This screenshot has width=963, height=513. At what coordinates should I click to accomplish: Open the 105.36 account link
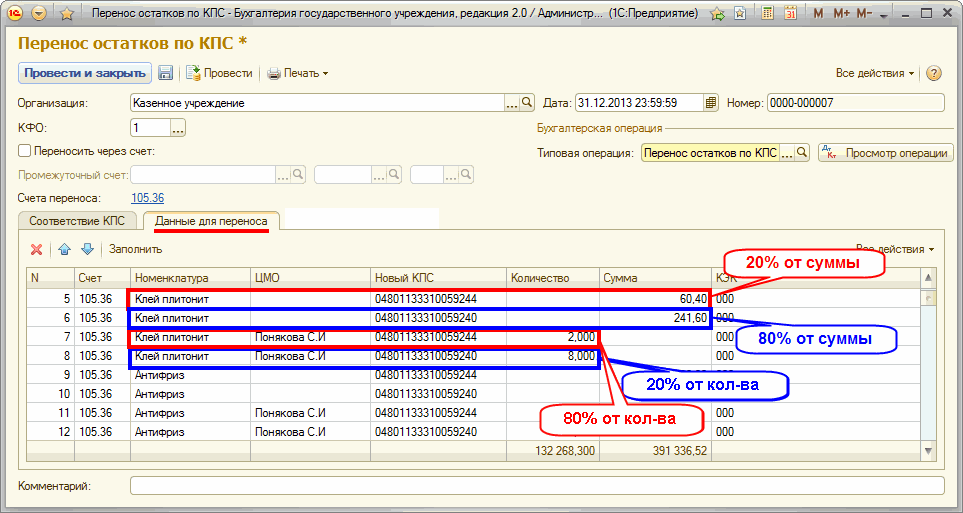(148, 198)
